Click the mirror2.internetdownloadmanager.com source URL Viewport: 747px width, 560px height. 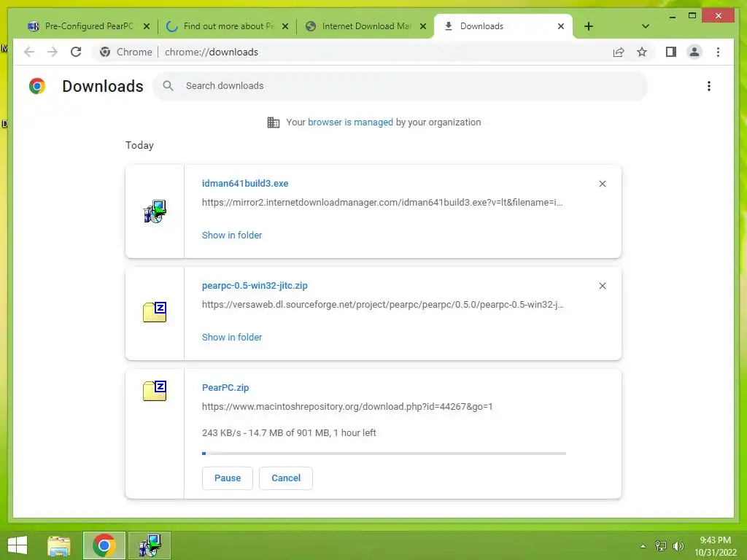pyautogui.click(x=382, y=203)
